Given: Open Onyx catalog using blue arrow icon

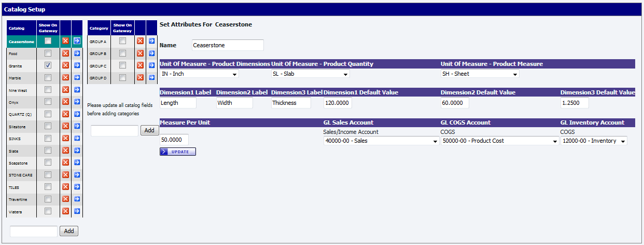Looking at the screenshot, I should pos(77,102).
